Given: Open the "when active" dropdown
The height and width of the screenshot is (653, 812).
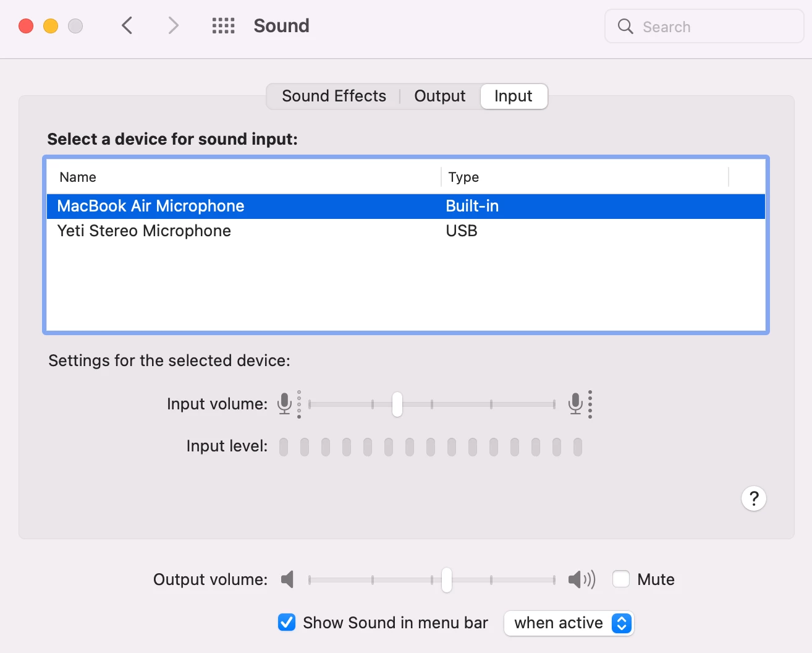Looking at the screenshot, I should pyautogui.click(x=569, y=623).
